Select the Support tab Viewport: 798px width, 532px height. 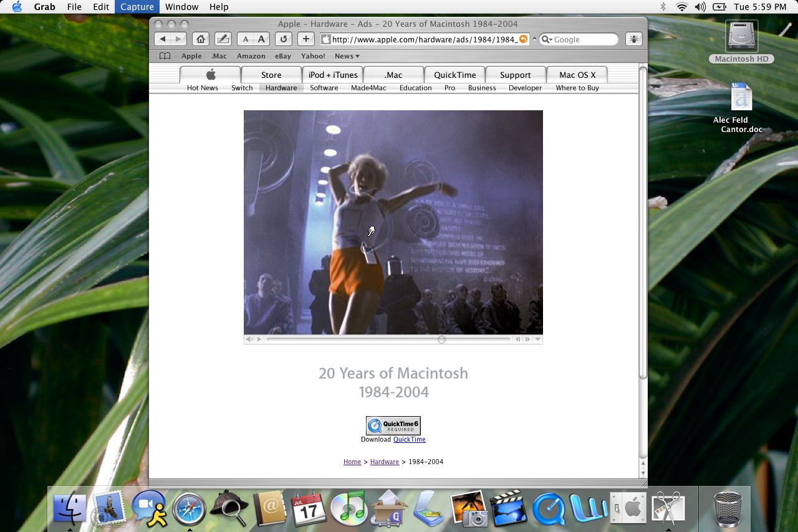pos(516,75)
